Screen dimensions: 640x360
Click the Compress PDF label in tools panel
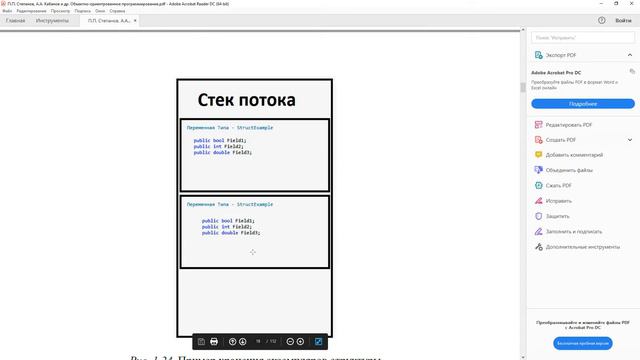click(x=558, y=186)
